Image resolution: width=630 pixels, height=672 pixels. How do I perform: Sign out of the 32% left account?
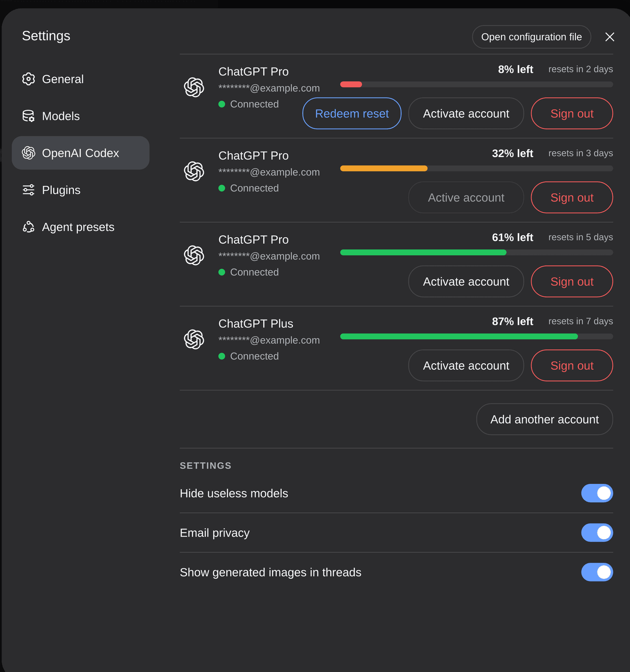pos(572,197)
